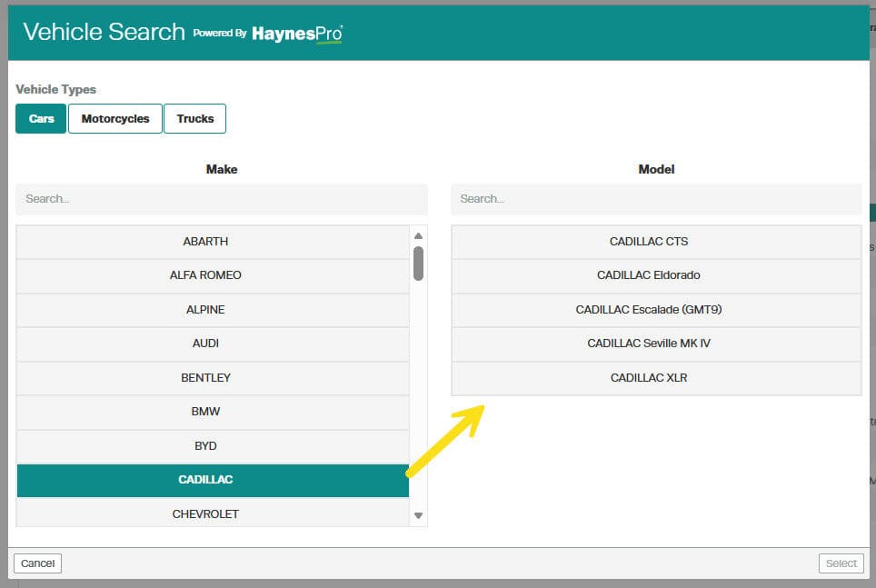
Task: Click the Model search field
Action: pos(656,199)
